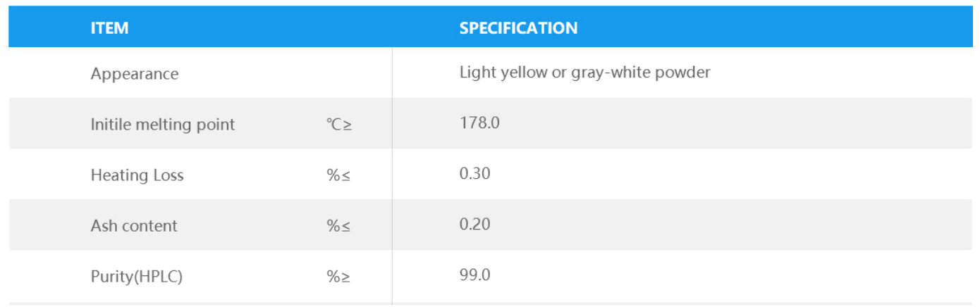This screenshot has height=307, width=980.
Task: Click the %≤ unit beside Heating Loss
Action: [x=338, y=175]
